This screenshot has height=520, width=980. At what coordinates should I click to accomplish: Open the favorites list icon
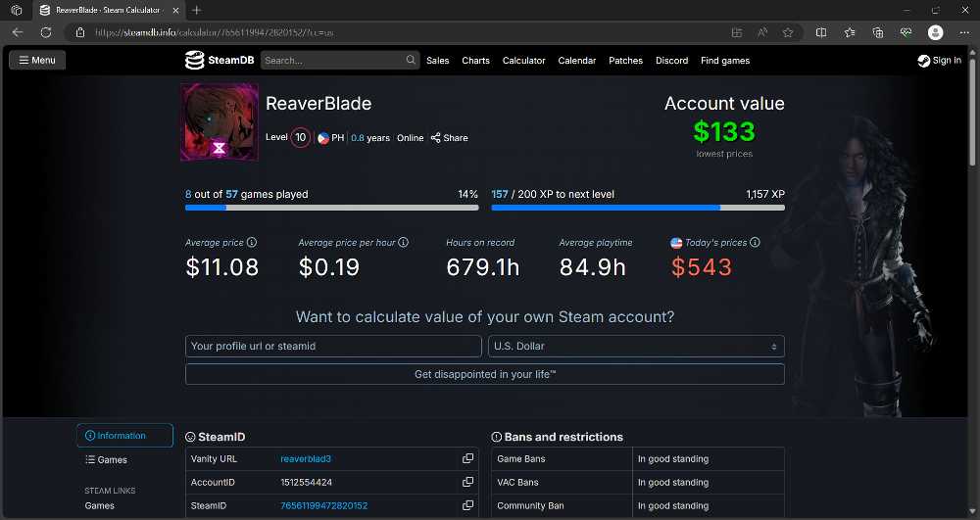[x=850, y=32]
